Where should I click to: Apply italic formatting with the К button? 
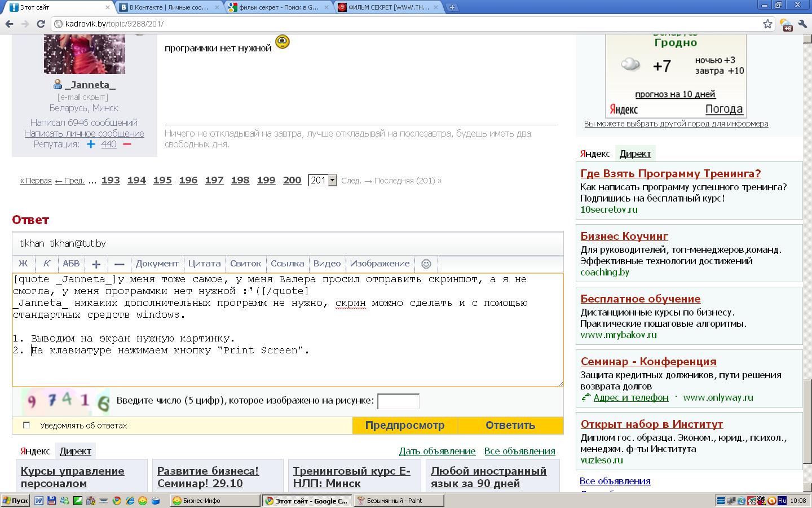(x=46, y=264)
